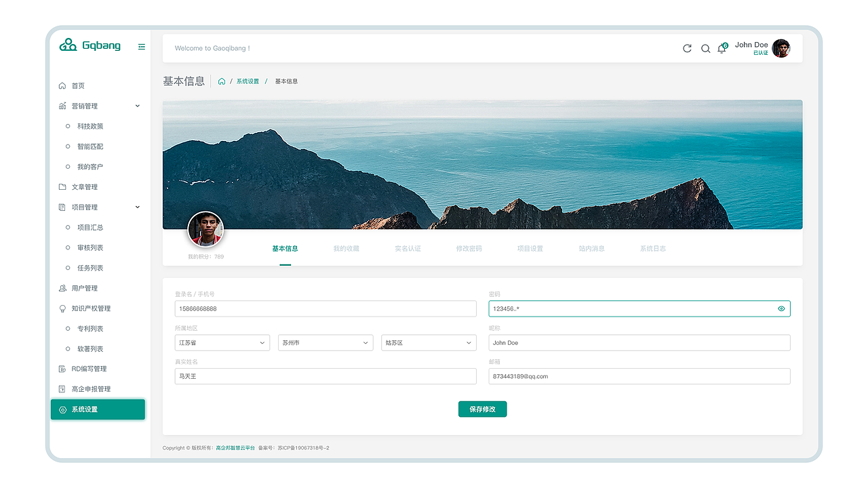Image resolution: width=868 pixels, height=488 pixels.
Task: Switch to 系统日志 tab
Action: pos(653,249)
